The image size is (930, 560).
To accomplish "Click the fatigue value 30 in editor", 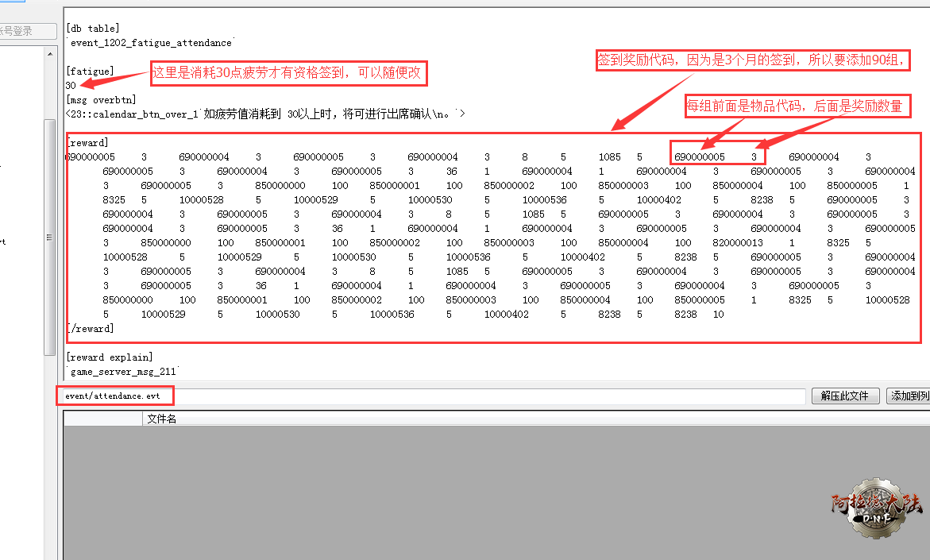I will pyautogui.click(x=71, y=86).
